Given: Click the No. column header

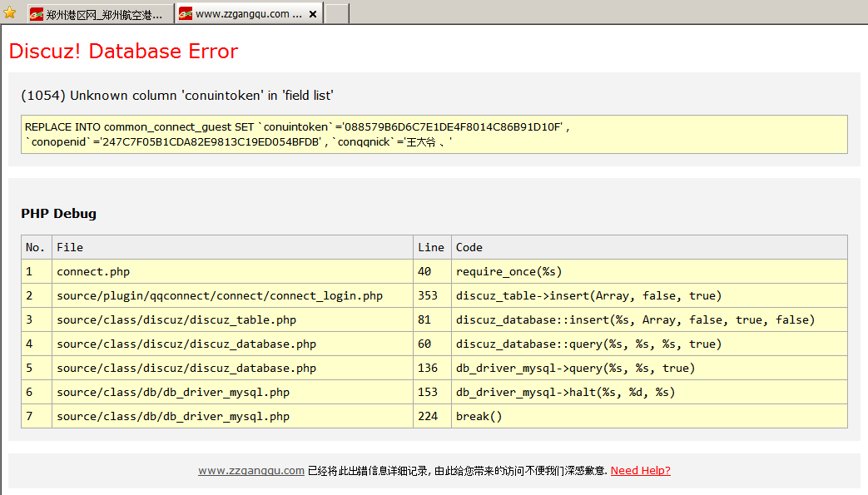Looking at the screenshot, I should tap(35, 248).
